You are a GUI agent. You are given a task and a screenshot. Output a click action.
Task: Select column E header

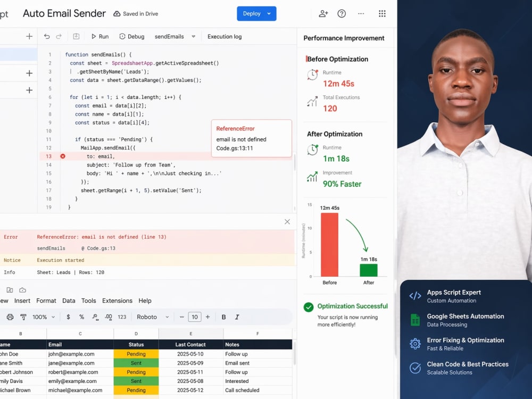pyautogui.click(x=190, y=334)
